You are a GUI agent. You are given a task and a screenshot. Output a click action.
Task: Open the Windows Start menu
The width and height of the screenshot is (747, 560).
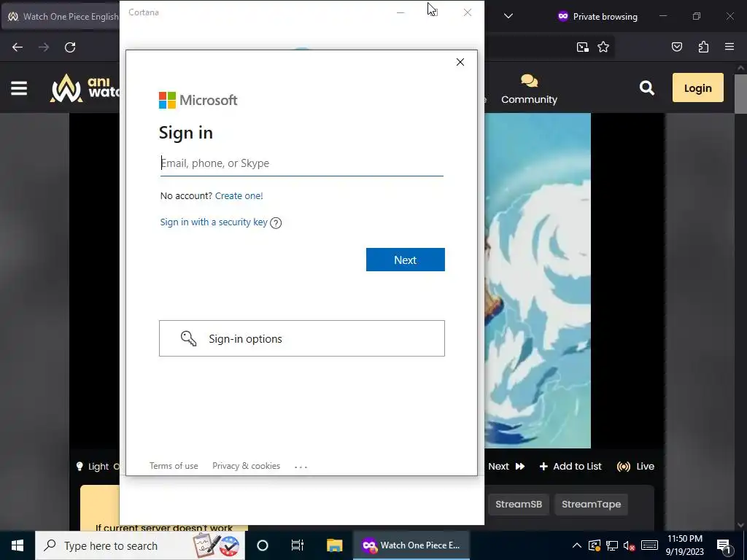click(x=18, y=545)
